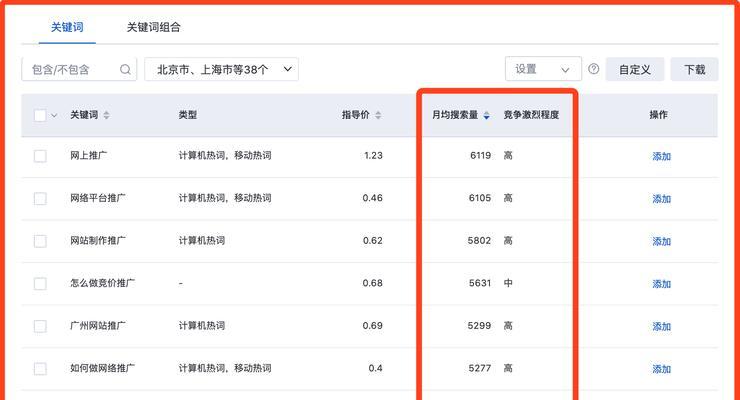Select the keyword text 网上推广
This screenshot has height=400, width=740.
click(x=88, y=156)
